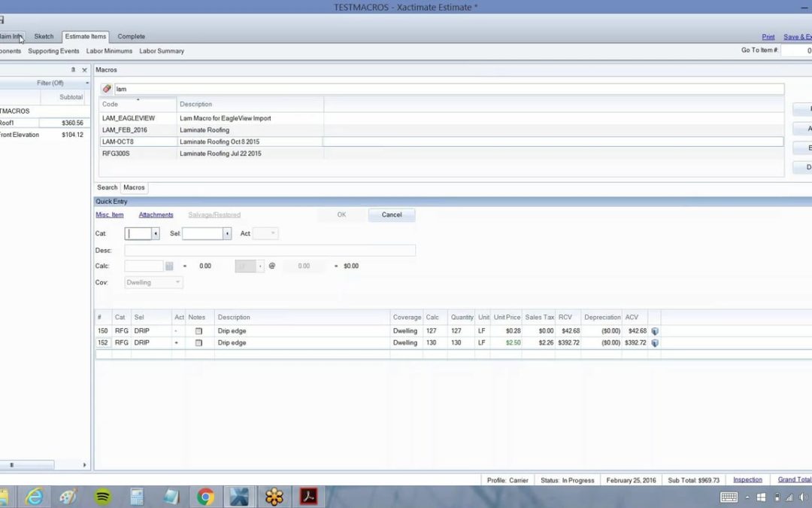The height and width of the screenshot is (508, 812).
Task: Open the Labor Summary sub-tab
Action: (x=162, y=51)
